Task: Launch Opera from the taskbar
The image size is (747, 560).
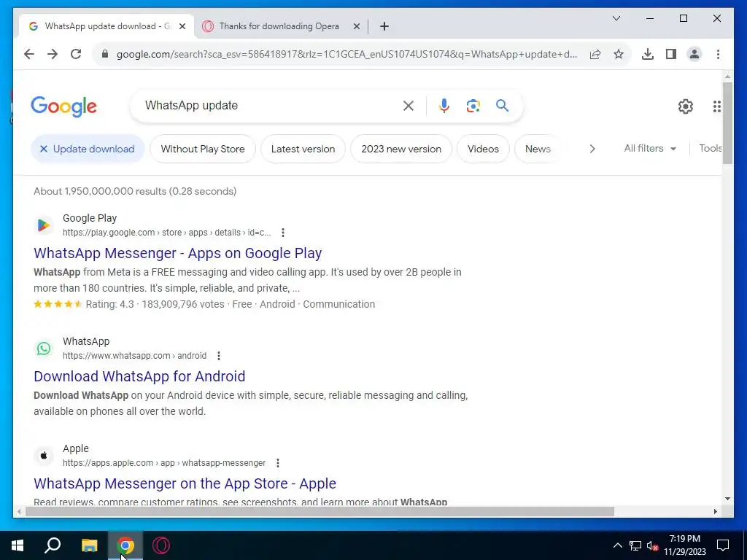Action: (161, 545)
